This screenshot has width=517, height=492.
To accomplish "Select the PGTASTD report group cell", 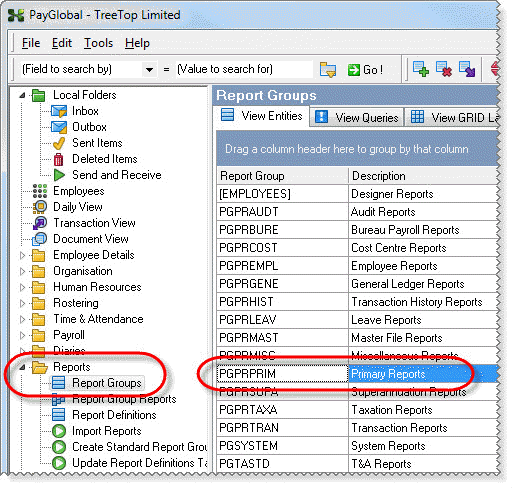I will pos(282,464).
